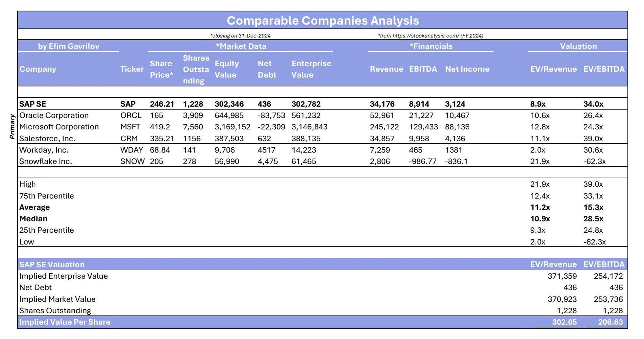Image resolution: width=644 pixels, height=339 pixels.
Task: Select SAP share price 246.21
Action: coord(162,104)
